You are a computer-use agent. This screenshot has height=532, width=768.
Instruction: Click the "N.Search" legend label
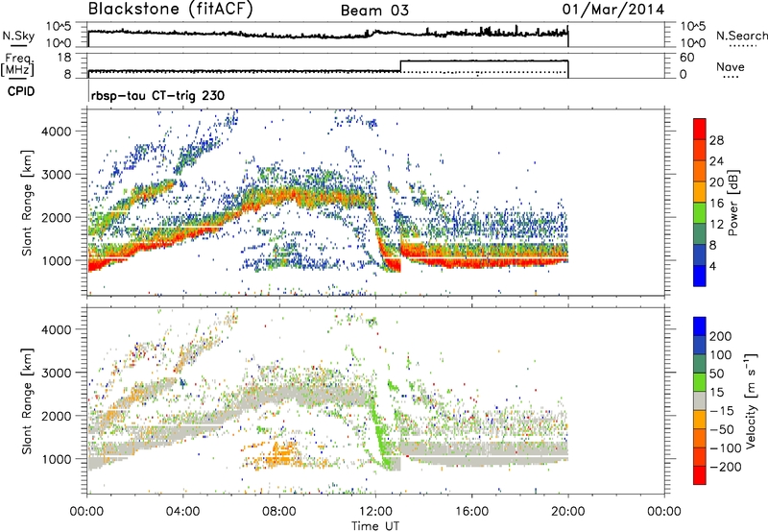tap(741, 36)
